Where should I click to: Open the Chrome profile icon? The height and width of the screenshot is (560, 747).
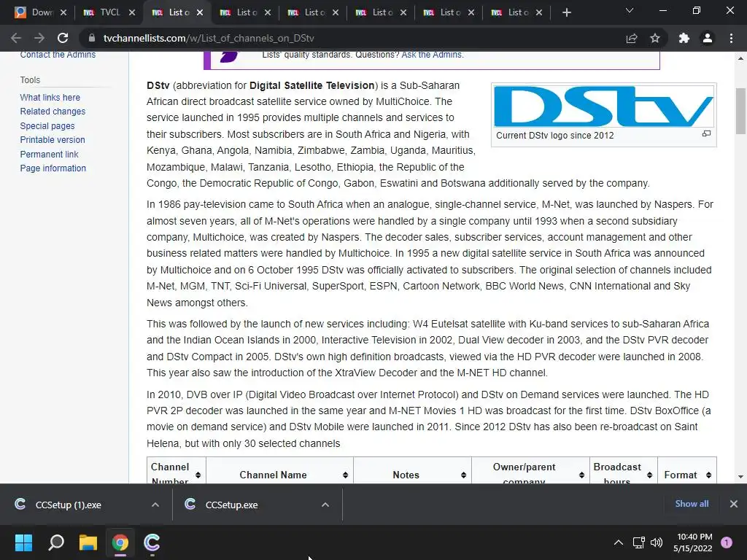point(708,38)
